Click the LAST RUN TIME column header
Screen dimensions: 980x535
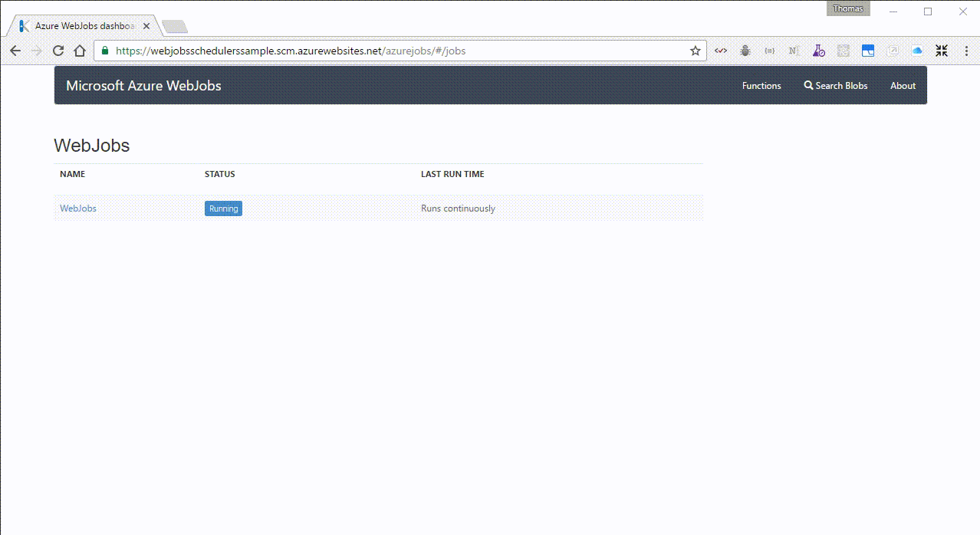point(452,174)
